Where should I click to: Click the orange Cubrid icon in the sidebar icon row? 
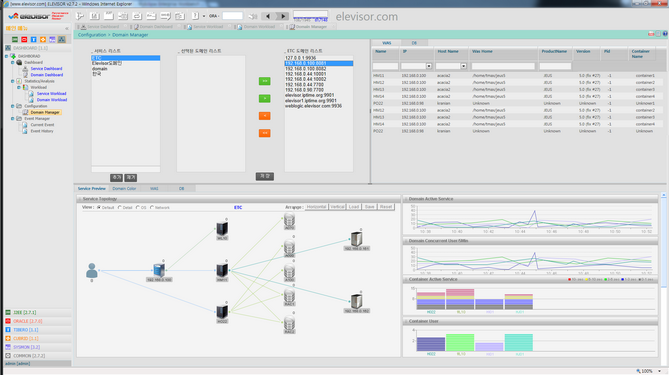point(43,39)
